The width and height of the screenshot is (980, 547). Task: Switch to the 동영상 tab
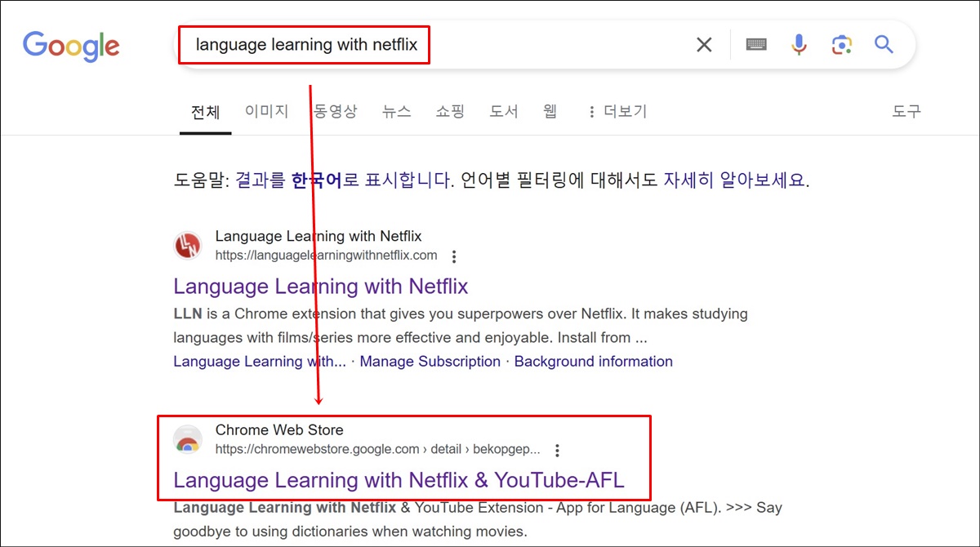[336, 111]
